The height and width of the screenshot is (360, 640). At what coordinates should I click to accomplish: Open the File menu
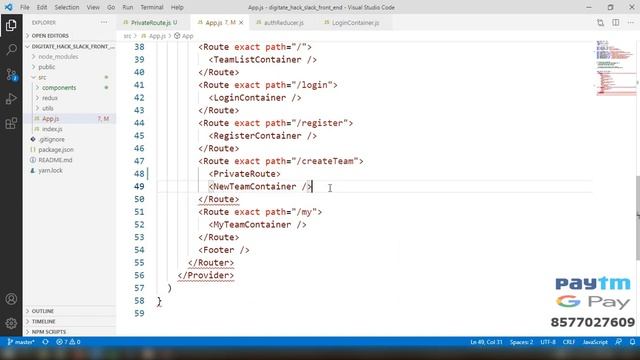[24, 7]
